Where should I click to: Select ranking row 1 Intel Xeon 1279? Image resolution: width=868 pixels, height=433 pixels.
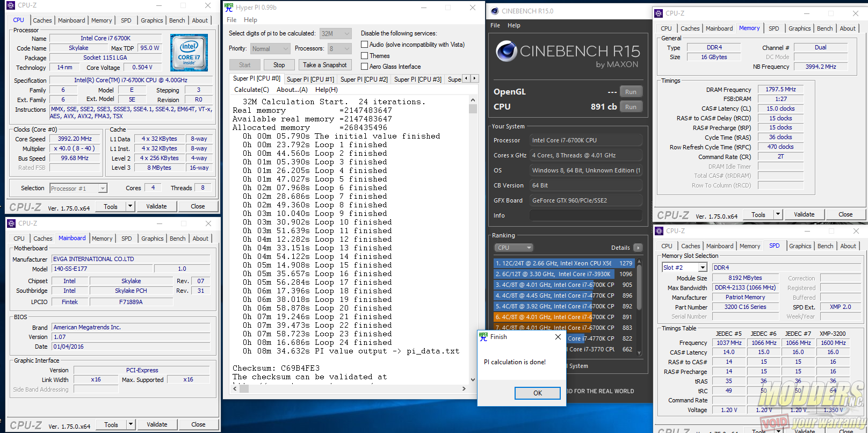pos(563,263)
